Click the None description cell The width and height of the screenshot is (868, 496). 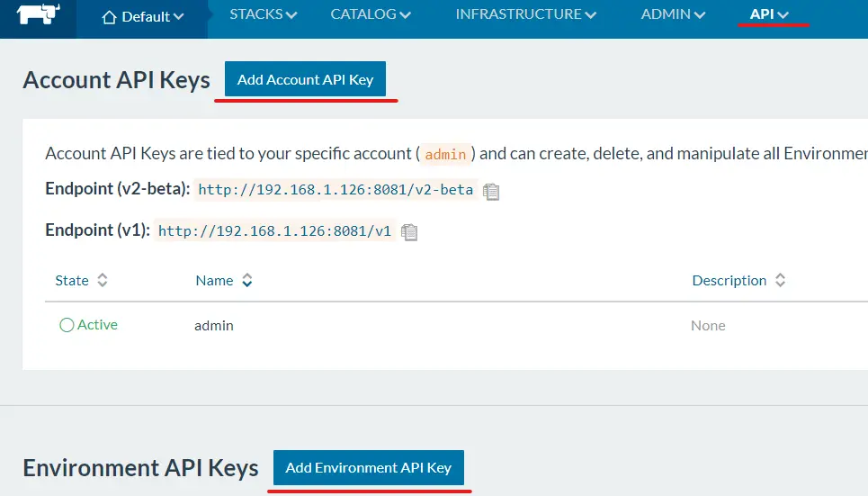pyautogui.click(x=708, y=325)
